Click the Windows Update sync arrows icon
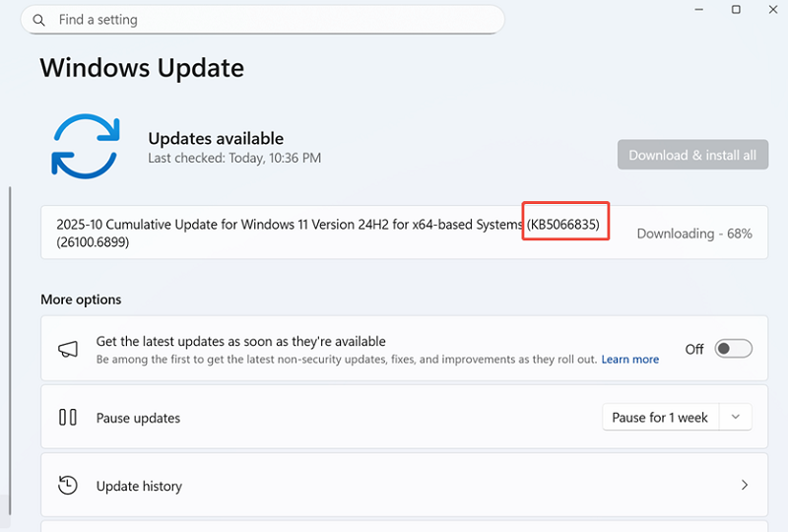This screenshot has width=788, height=532. 86,146
